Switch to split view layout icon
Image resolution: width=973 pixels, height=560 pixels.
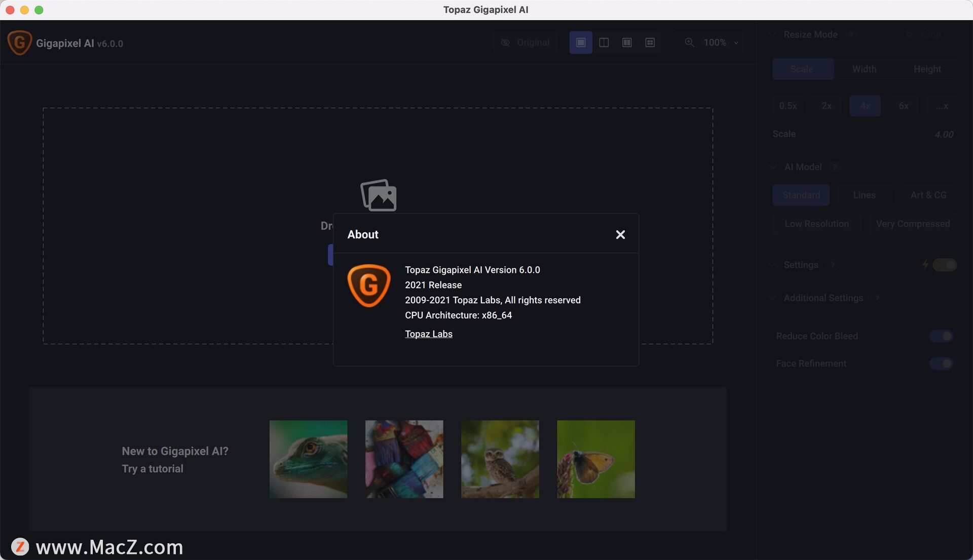point(604,43)
